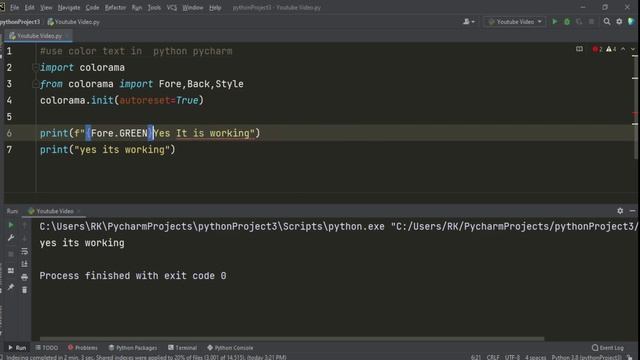Toggle Reader Mode book icon in editor
Image resolution: width=640 pixels, height=360 pixels.
[x=579, y=49]
